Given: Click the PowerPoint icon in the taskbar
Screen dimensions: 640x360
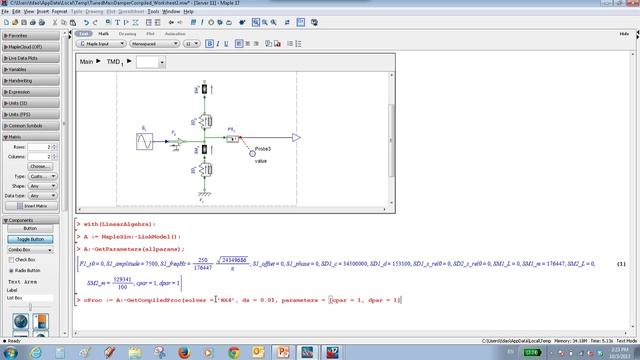Looking at the screenshot, I should [x=283, y=352].
